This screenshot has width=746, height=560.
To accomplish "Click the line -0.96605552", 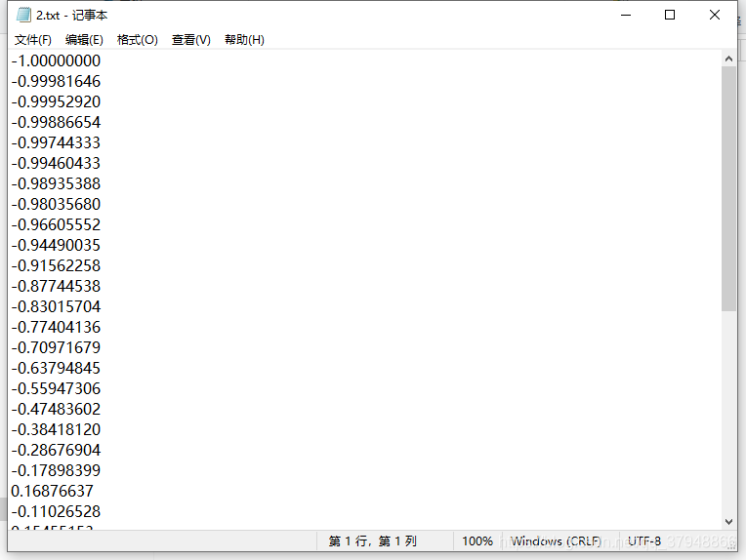I will (56, 224).
